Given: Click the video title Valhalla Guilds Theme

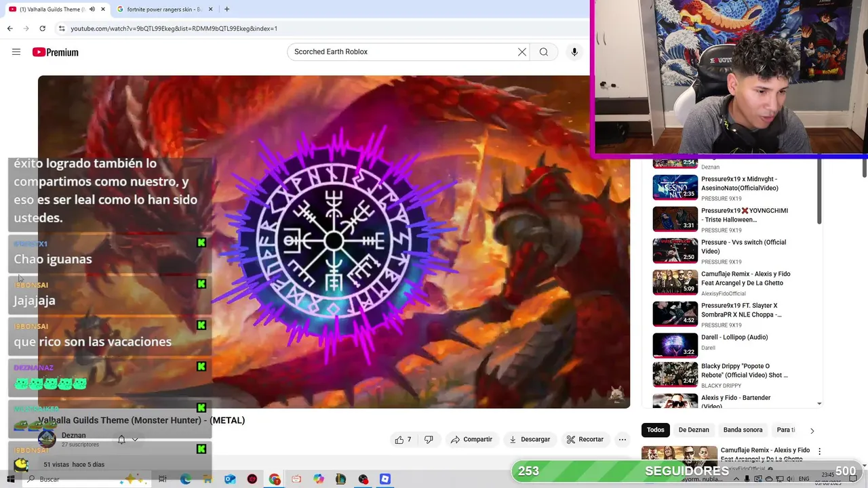Looking at the screenshot, I should click(141, 420).
